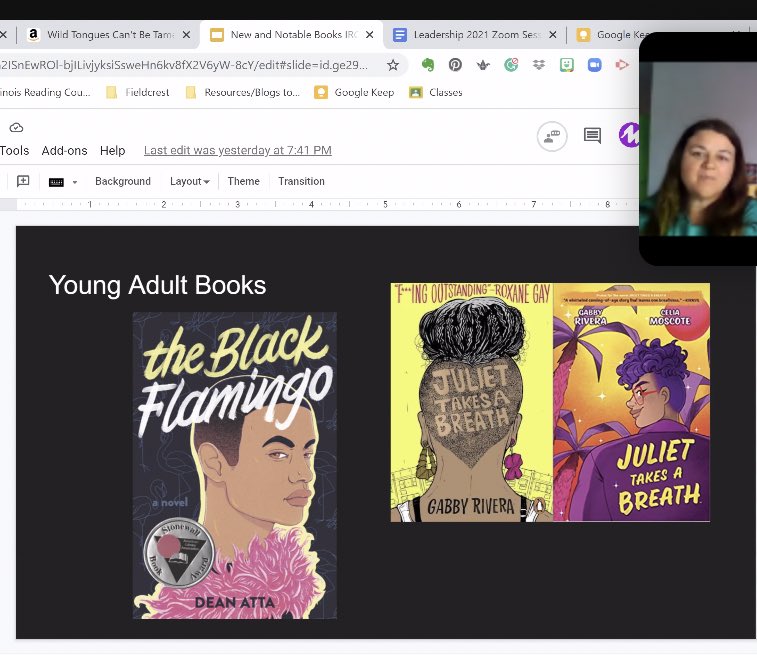Click the green smiley-face extension icon
757x655 pixels.
click(x=567, y=65)
